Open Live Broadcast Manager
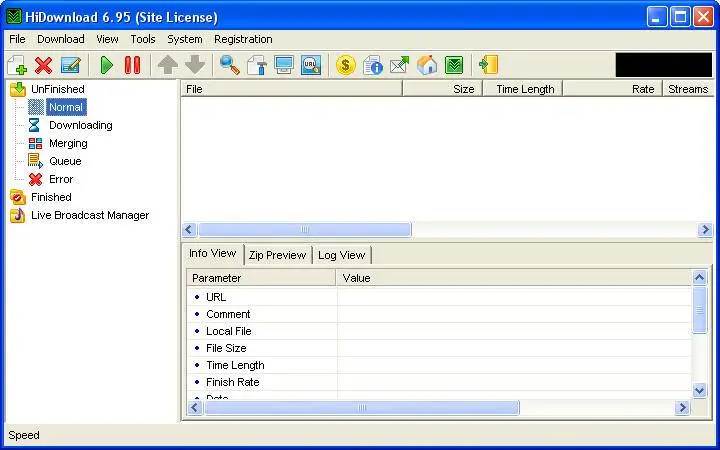 click(x=90, y=215)
